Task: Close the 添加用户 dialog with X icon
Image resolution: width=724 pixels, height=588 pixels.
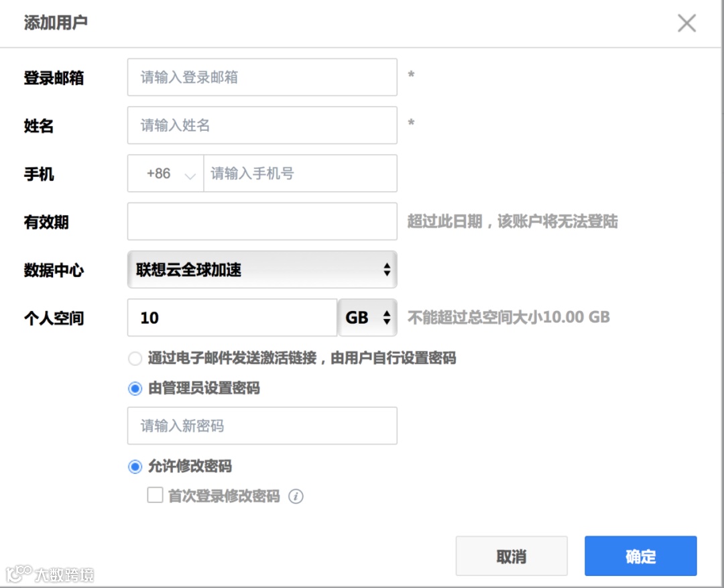Action: coord(686,23)
